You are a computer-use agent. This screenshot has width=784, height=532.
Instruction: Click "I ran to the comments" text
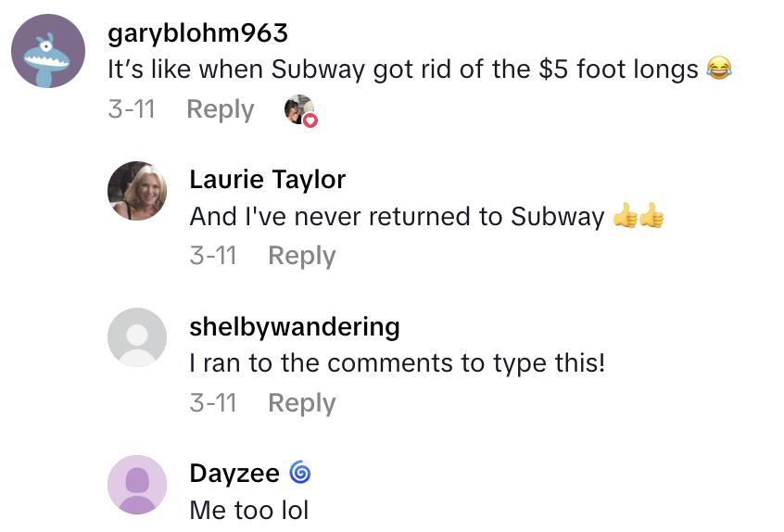(x=397, y=363)
